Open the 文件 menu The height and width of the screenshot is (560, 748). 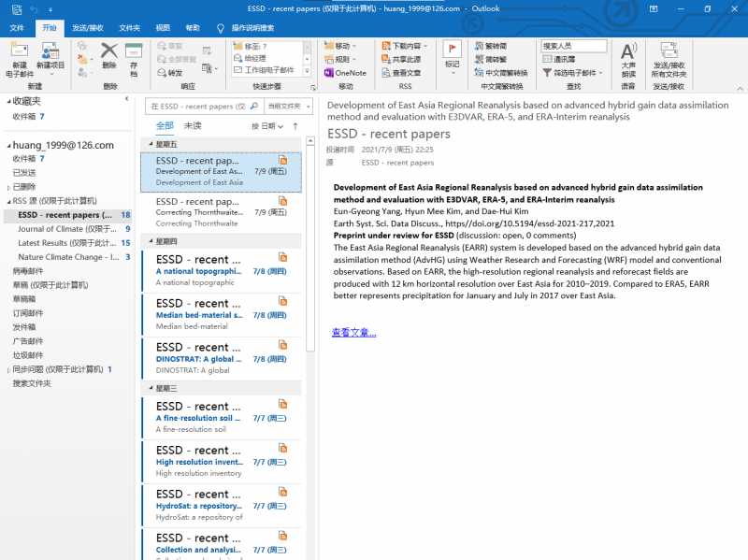point(17,28)
